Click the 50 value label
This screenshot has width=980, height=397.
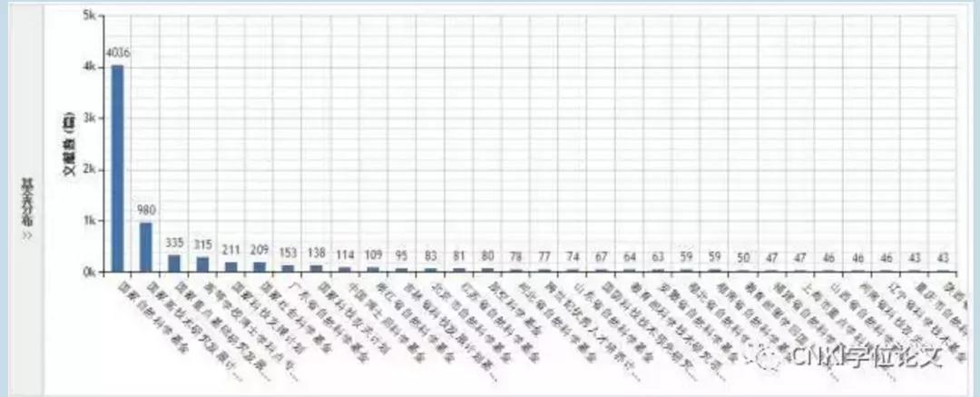742,258
